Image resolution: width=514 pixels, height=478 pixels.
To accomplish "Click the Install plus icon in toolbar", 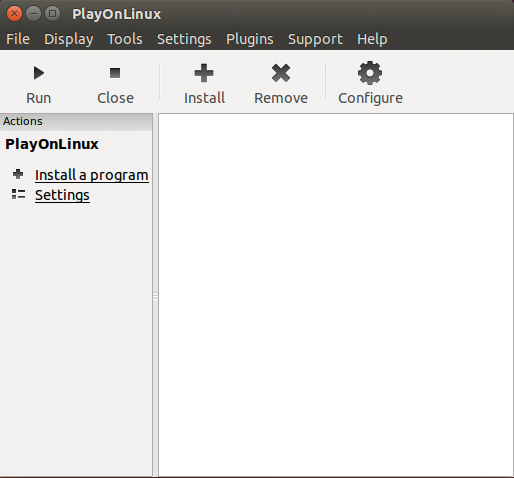I will [204, 73].
